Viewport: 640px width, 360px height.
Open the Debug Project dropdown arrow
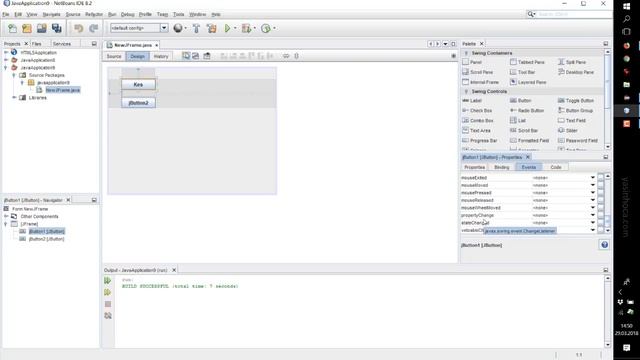point(255,28)
